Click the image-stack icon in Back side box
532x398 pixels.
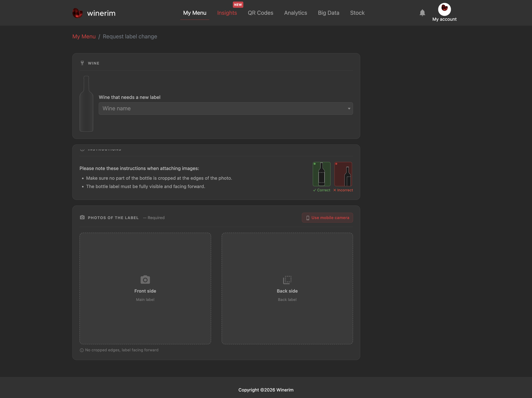287,280
